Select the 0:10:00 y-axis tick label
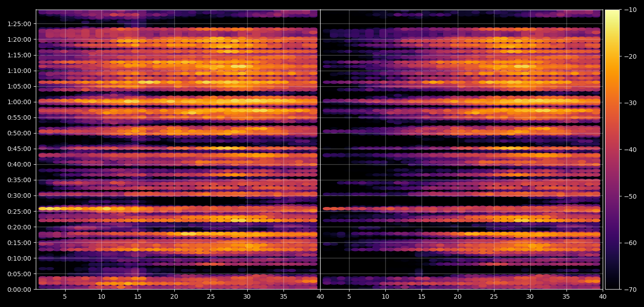Image resolution: width=644 pixels, height=307 pixels. 19,258
